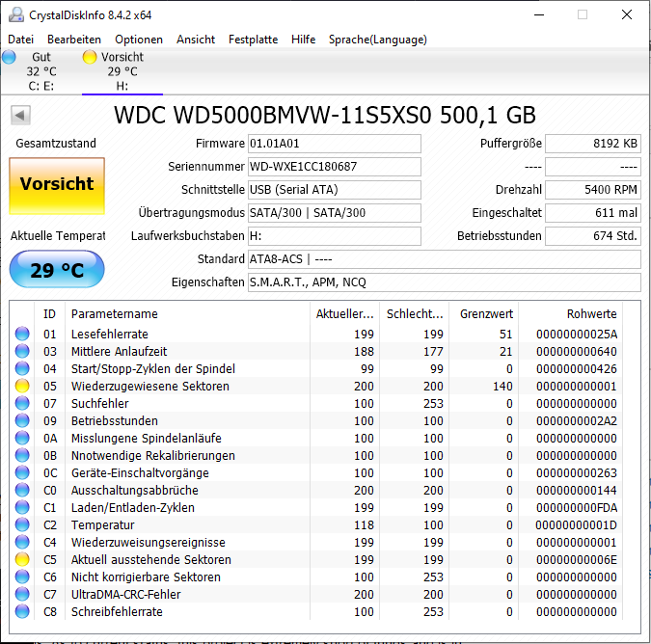Click the yellow Vorsicht health status button
651x644 pixels.
point(57,184)
